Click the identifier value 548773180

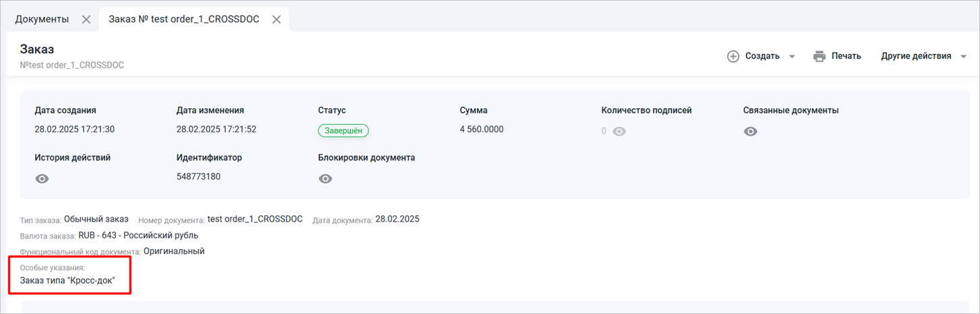(x=198, y=177)
